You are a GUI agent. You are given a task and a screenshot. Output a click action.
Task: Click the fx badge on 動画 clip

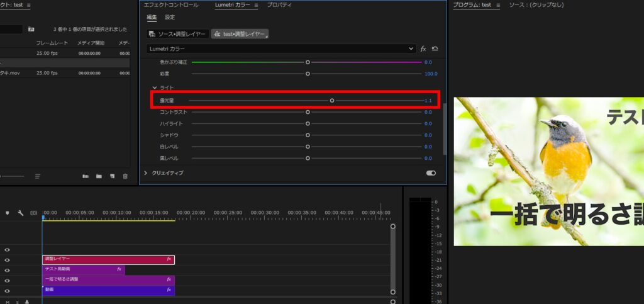point(169,290)
